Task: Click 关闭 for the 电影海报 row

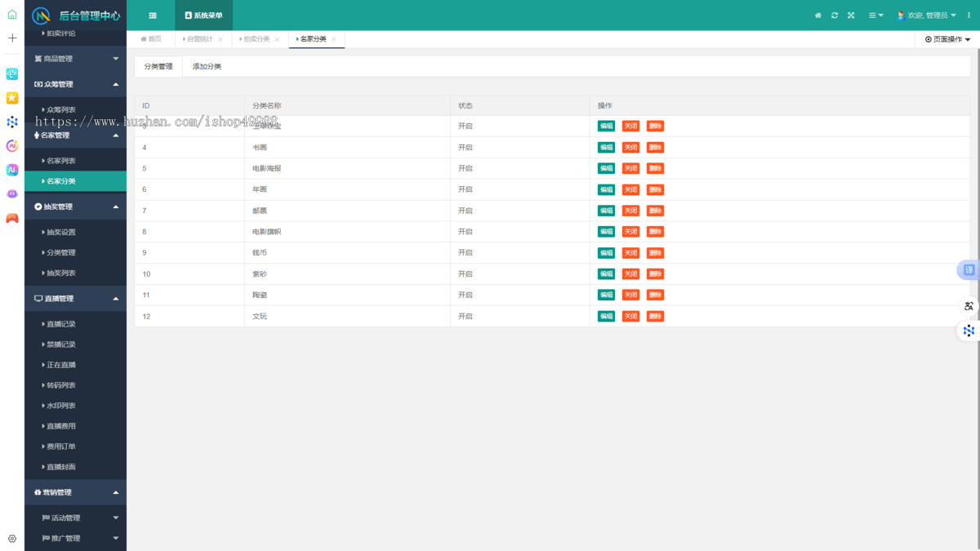Action: click(630, 168)
